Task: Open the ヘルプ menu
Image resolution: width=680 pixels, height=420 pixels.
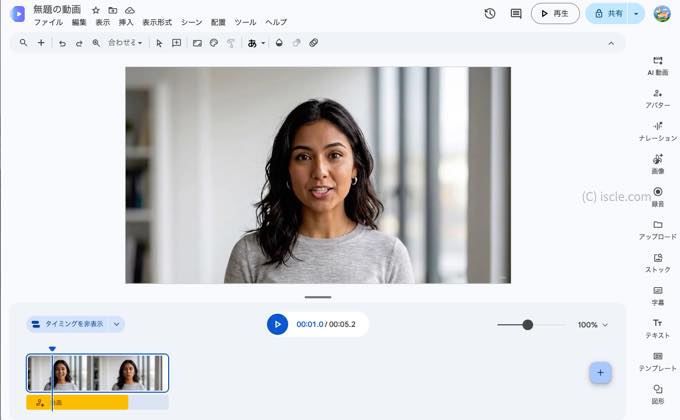Action: pos(276,22)
